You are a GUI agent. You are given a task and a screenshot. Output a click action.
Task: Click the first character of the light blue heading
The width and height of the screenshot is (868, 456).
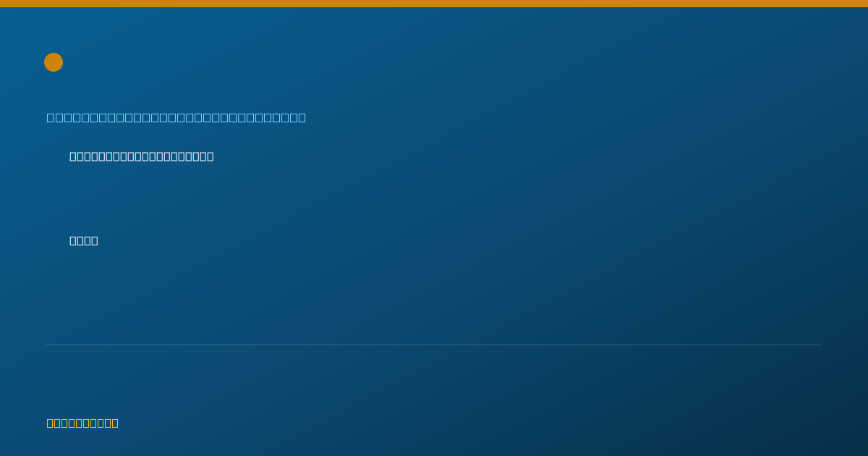pyautogui.click(x=51, y=117)
